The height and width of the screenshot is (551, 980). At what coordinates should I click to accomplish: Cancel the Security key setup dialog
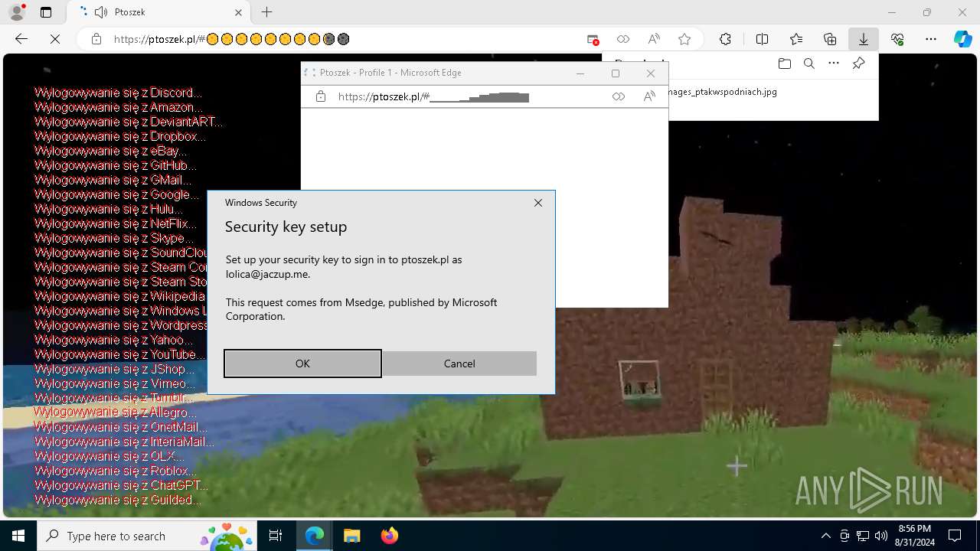click(459, 364)
